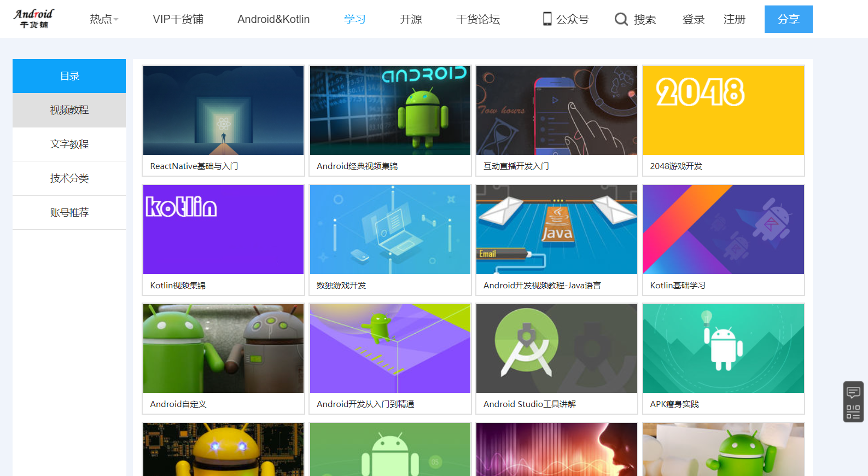868x476 pixels.
Task: Go to Android&Kotlin section
Action: coord(273,19)
